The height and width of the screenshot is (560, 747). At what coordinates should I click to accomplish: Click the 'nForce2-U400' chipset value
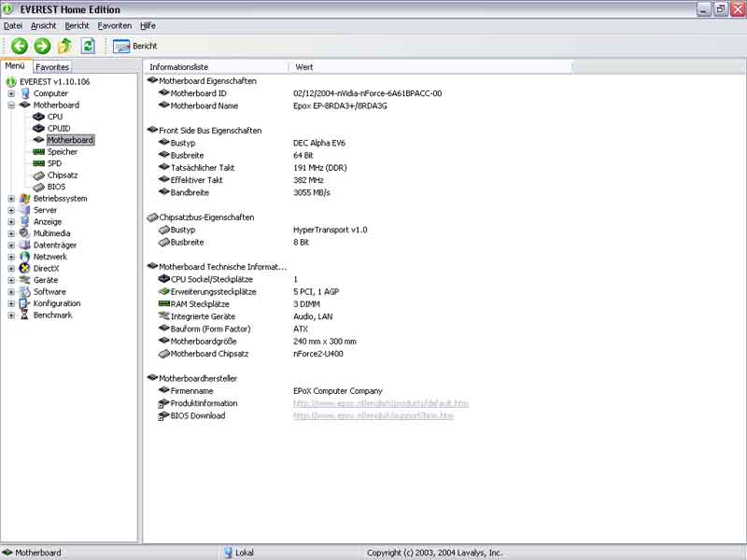[317, 354]
